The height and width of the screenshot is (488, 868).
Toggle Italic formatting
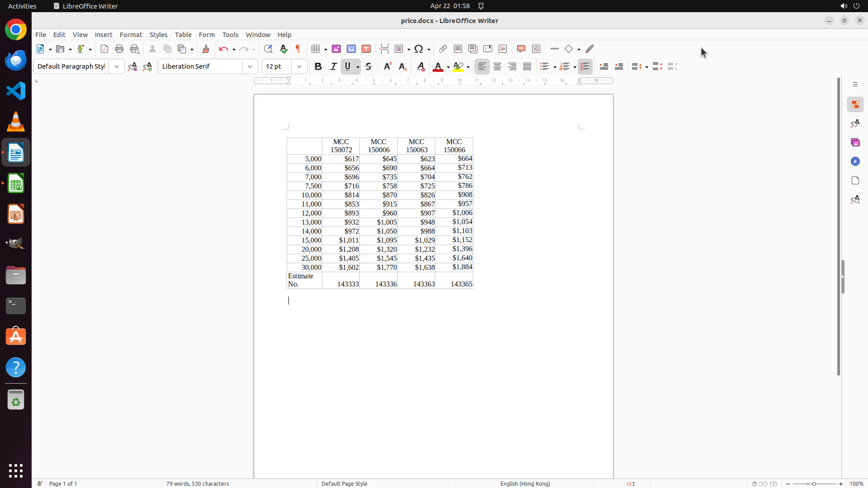point(333,66)
